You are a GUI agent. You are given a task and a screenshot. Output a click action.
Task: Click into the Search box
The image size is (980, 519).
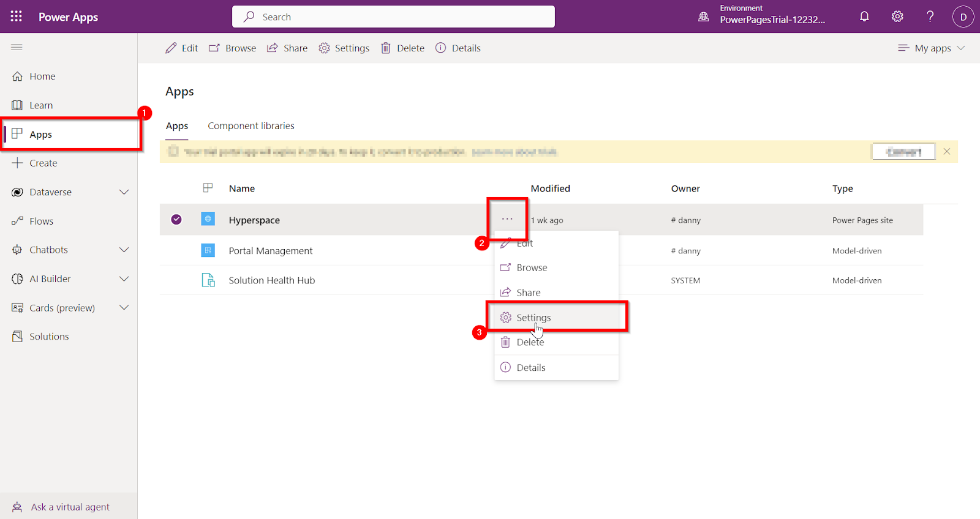click(393, 17)
